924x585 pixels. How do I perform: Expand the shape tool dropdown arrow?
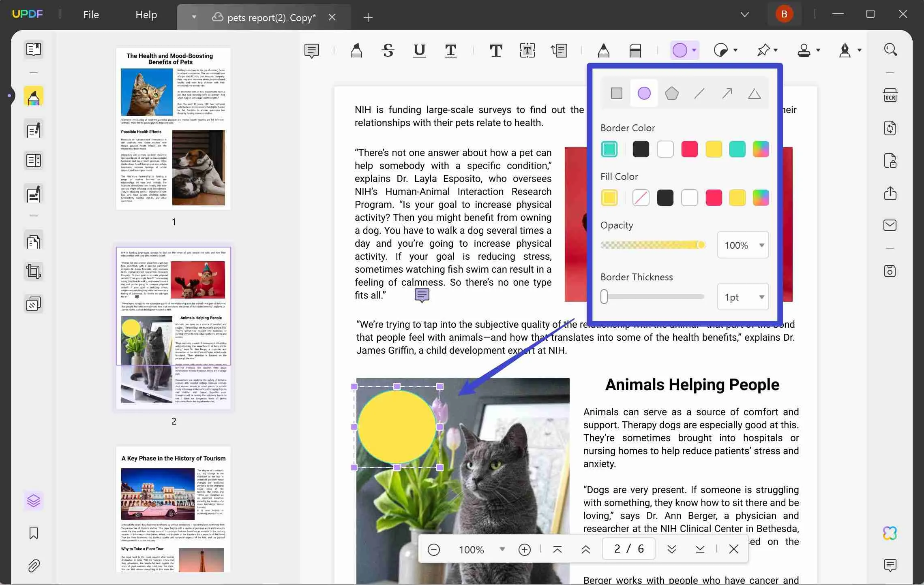pos(694,50)
